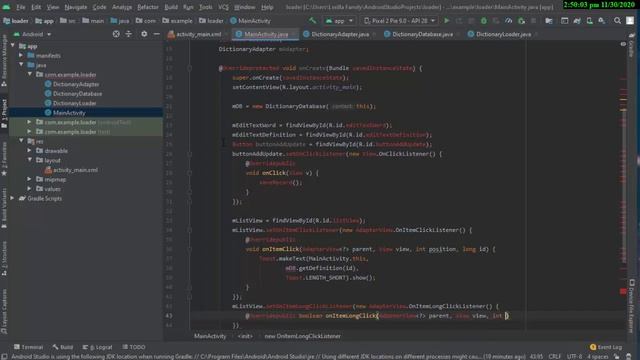
Task: Open the Navigate menu
Action: tap(76, 7)
